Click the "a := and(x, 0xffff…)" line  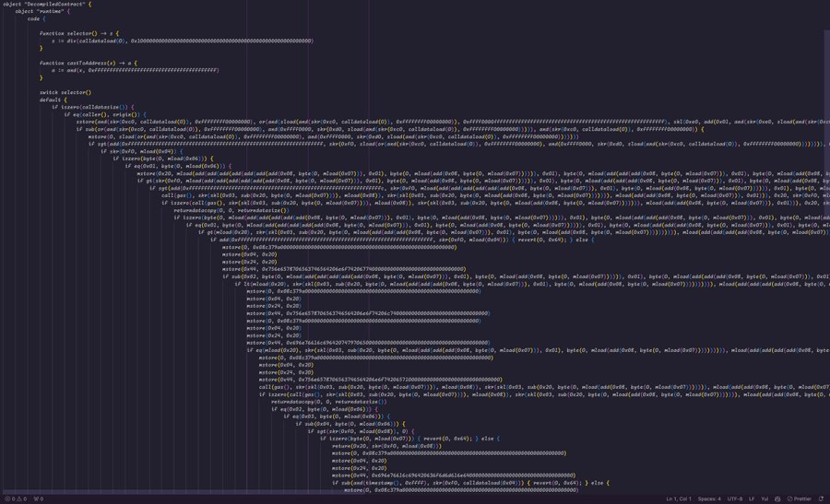click(136, 70)
